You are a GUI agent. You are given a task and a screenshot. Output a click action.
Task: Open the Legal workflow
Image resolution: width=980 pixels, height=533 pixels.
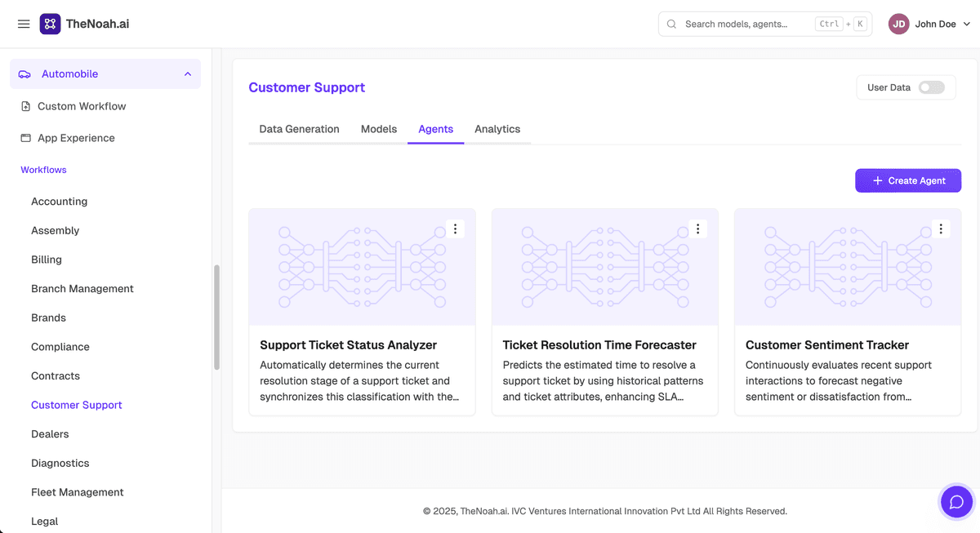click(x=44, y=522)
